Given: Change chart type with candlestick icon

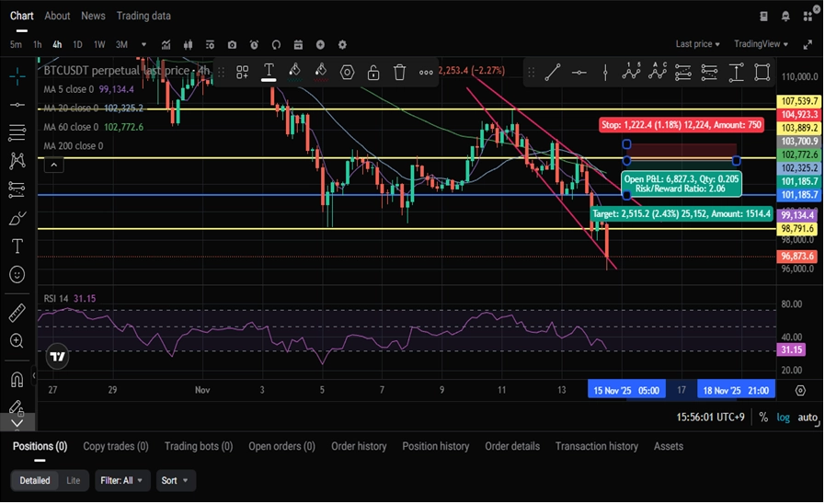Looking at the screenshot, I should [x=188, y=45].
